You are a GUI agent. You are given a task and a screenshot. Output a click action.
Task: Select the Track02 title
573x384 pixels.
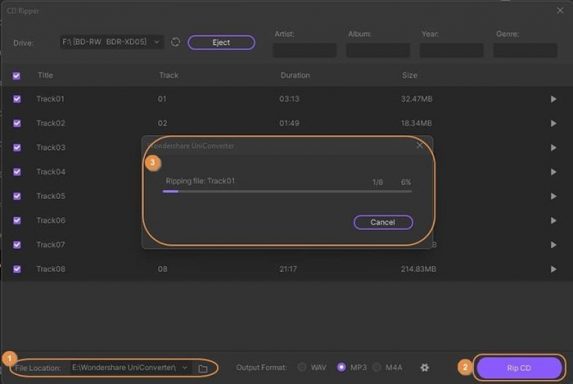click(51, 123)
